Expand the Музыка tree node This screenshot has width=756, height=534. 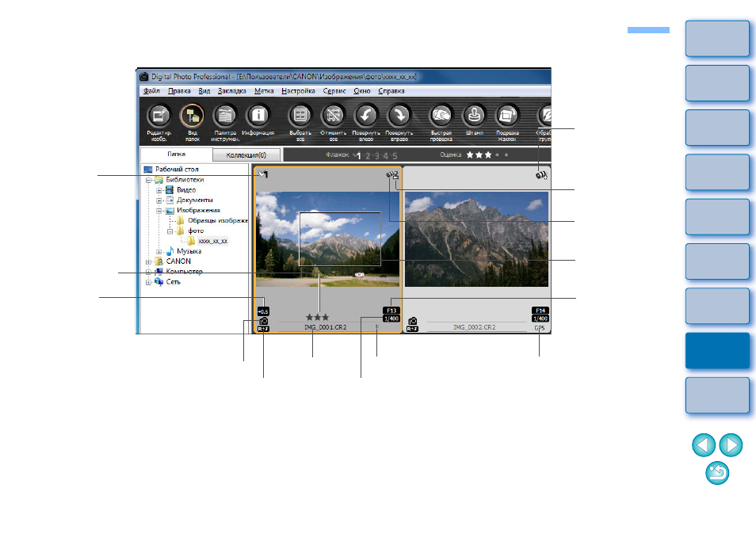[x=159, y=252]
